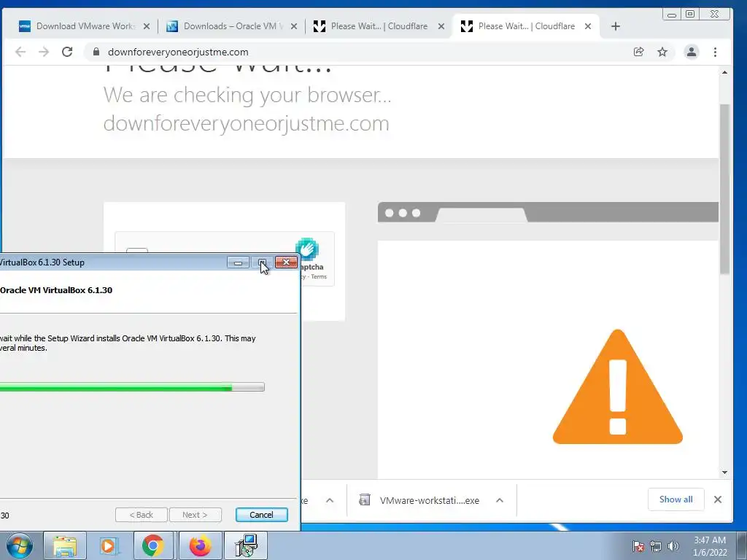Close the Downloads – Oracle VM tab
This screenshot has height=560, width=747.
click(294, 26)
